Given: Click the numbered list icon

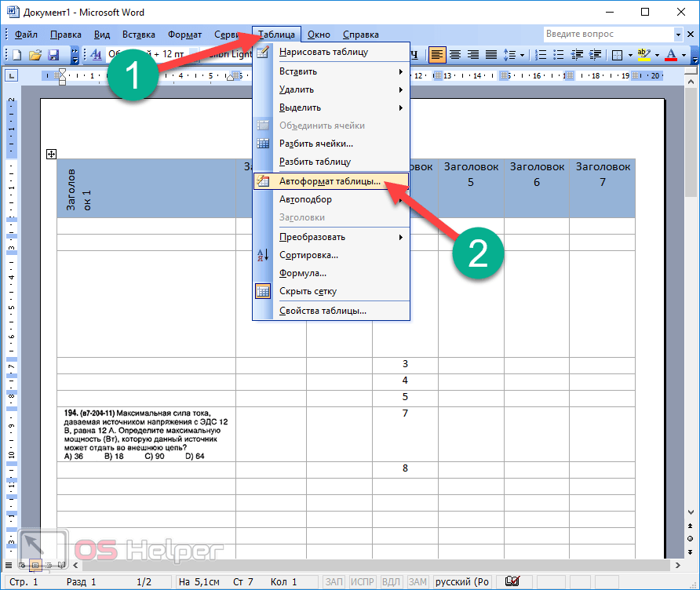Looking at the screenshot, I should point(541,55).
